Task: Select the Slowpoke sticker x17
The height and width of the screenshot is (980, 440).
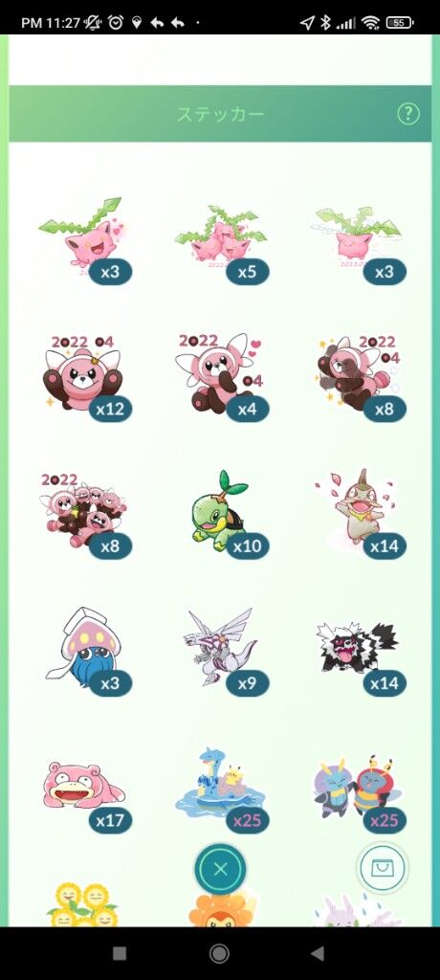Action: pos(86,789)
